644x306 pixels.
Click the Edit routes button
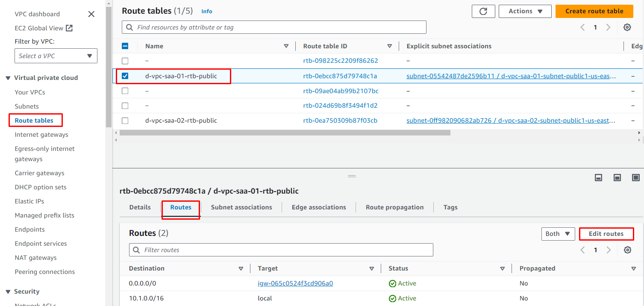pos(606,234)
